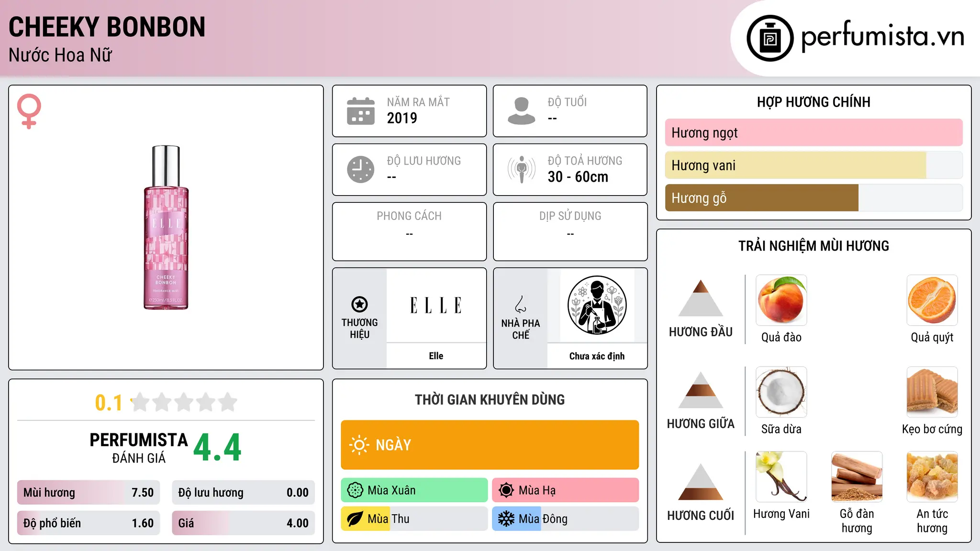Click the grey star rating row

184,402
